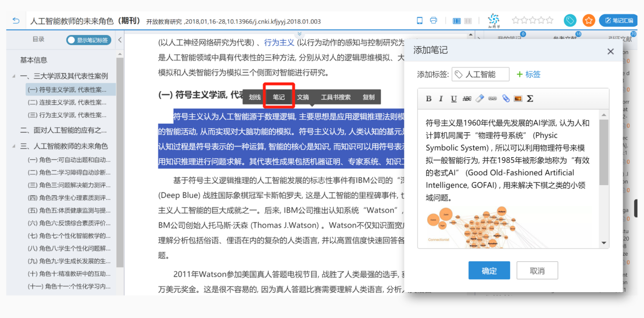Collapse the right panel chevron
This screenshot has height=318, width=644.
pyautogui.click(x=479, y=38)
